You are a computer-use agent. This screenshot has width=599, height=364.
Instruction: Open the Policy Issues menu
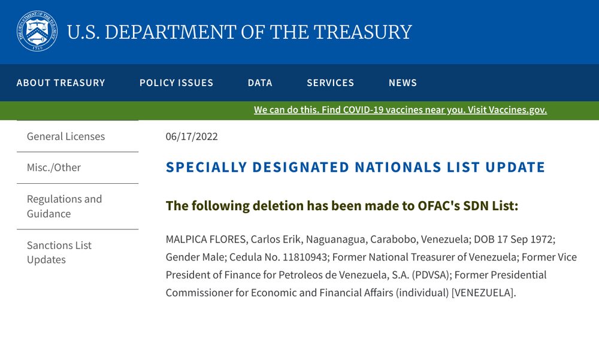point(176,83)
